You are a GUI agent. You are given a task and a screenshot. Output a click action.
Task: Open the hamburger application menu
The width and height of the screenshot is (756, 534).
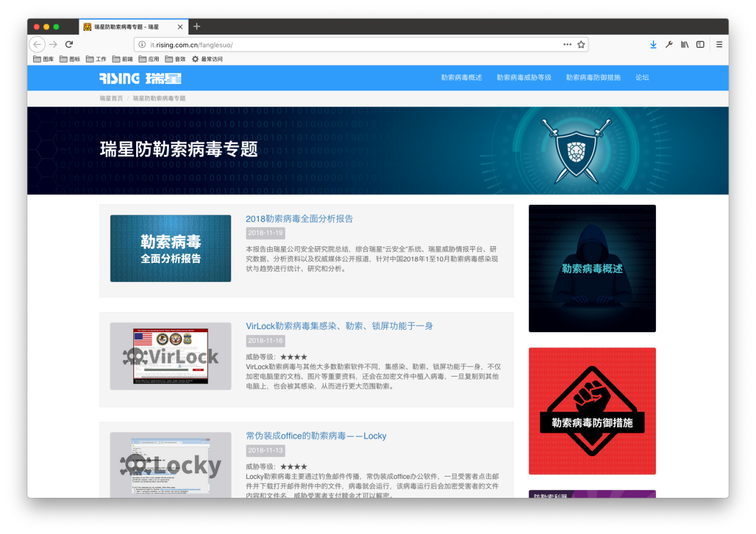[719, 44]
